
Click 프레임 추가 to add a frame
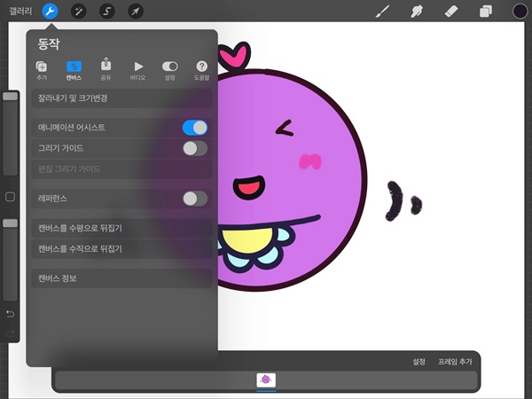(455, 362)
